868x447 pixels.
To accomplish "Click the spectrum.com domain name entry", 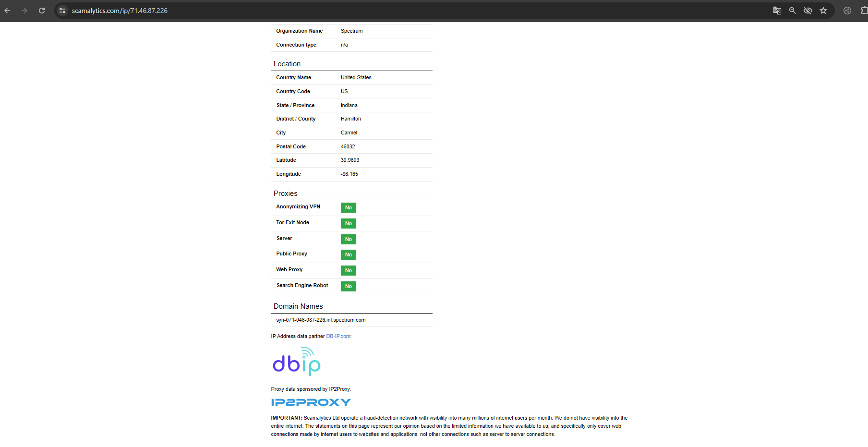I will click(321, 320).
